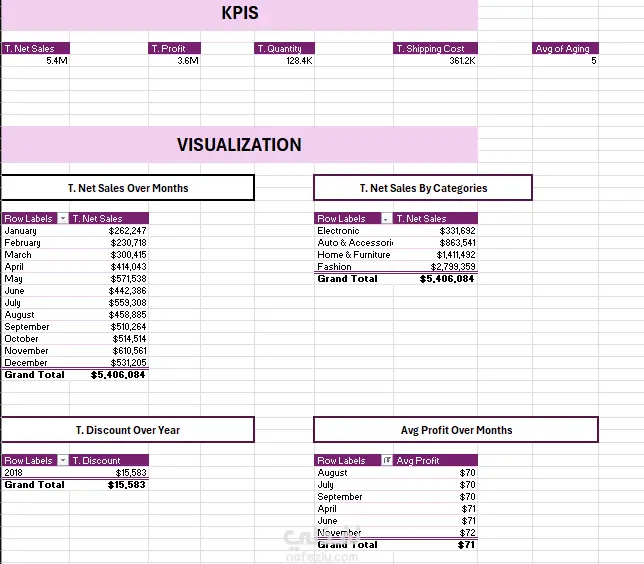644x564 pixels.
Task: Select the August row in monthly sales table
Action: pos(36,314)
